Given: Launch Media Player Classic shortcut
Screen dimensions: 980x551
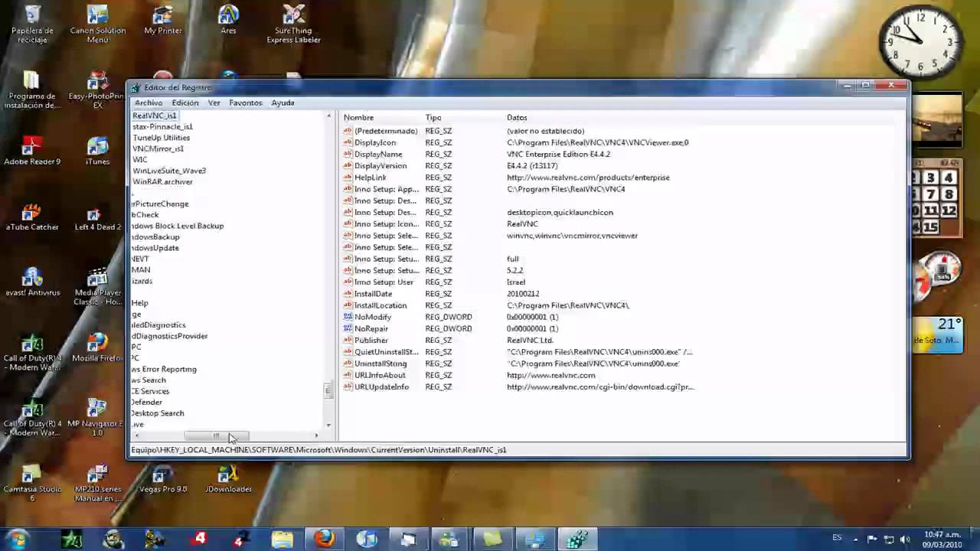Looking at the screenshot, I should tap(97, 286).
